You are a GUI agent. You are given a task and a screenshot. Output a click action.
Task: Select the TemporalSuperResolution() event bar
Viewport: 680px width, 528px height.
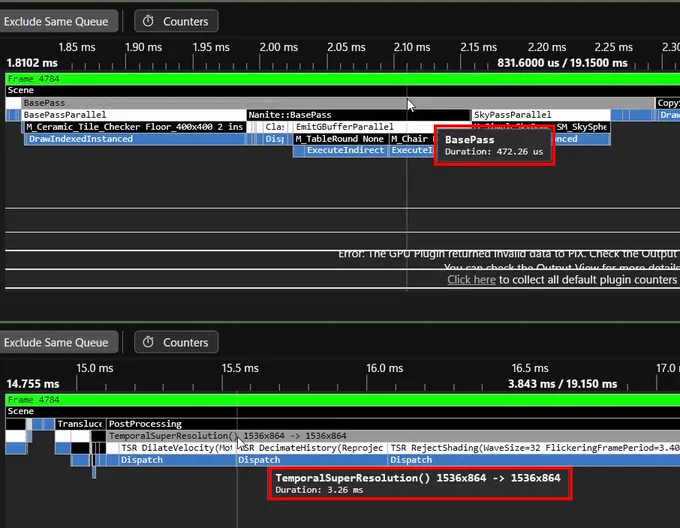[393, 436]
